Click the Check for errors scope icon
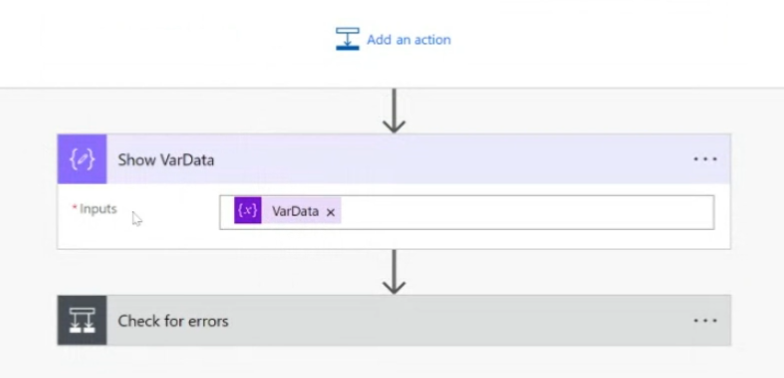This screenshot has width=784, height=378. click(x=82, y=320)
